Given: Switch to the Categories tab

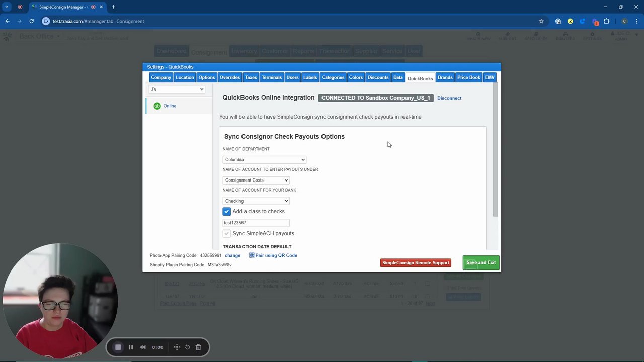Looking at the screenshot, I should (333, 77).
